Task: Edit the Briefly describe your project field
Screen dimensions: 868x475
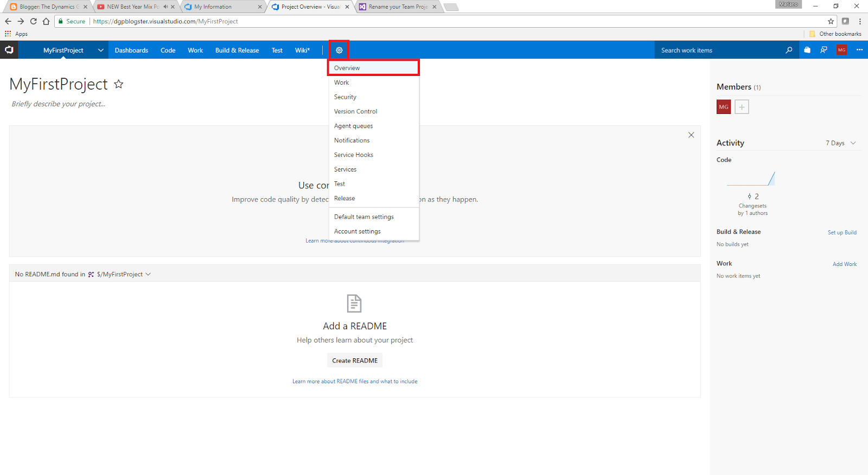Action: [59, 104]
